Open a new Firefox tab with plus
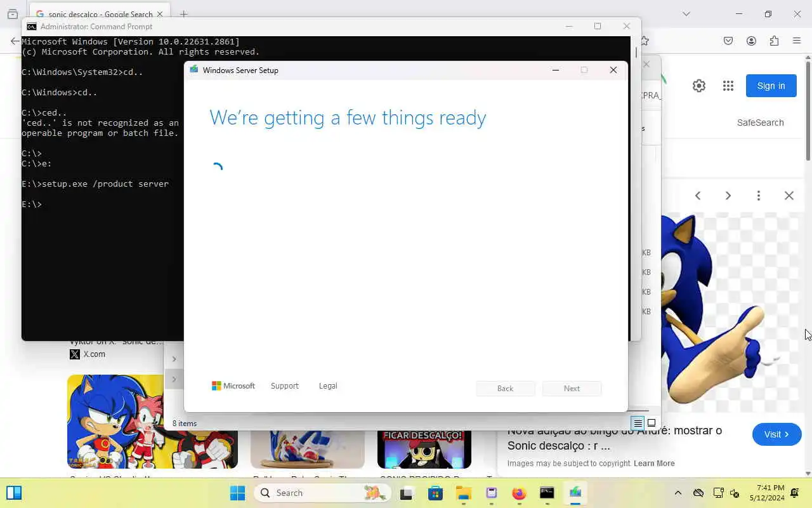The height and width of the screenshot is (508, 812). coord(184,14)
